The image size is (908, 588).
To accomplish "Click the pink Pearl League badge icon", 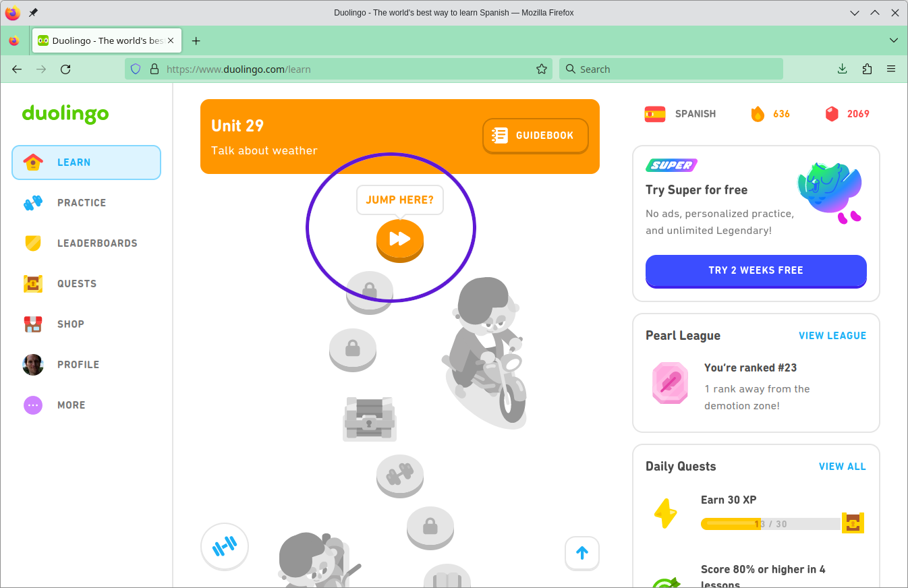I will pos(670,383).
